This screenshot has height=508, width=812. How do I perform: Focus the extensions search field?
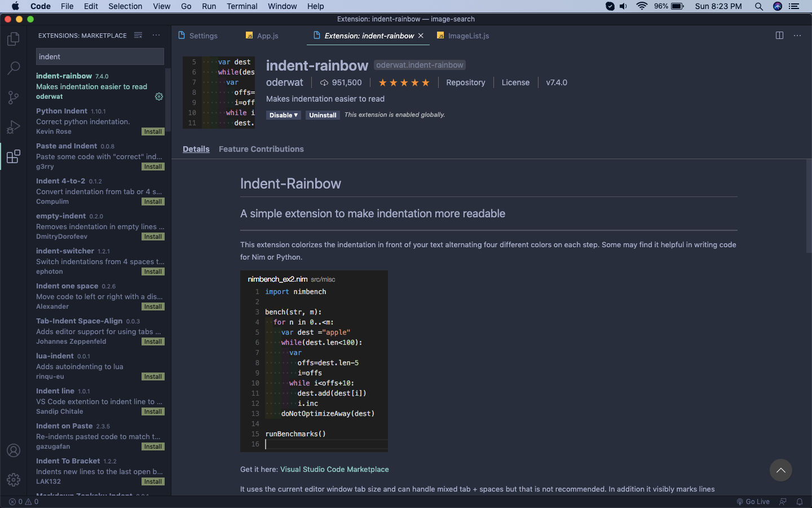(100, 56)
